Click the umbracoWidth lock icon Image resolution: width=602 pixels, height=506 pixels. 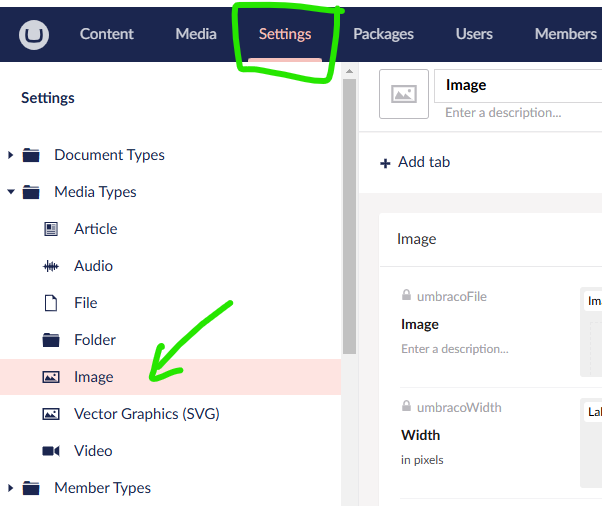pyautogui.click(x=406, y=406)
